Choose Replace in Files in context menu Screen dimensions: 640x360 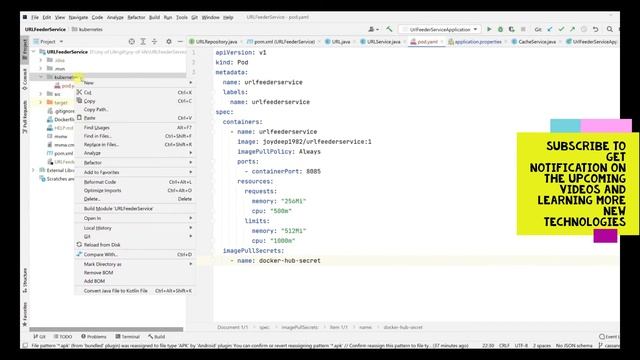(x=135, y=144)
